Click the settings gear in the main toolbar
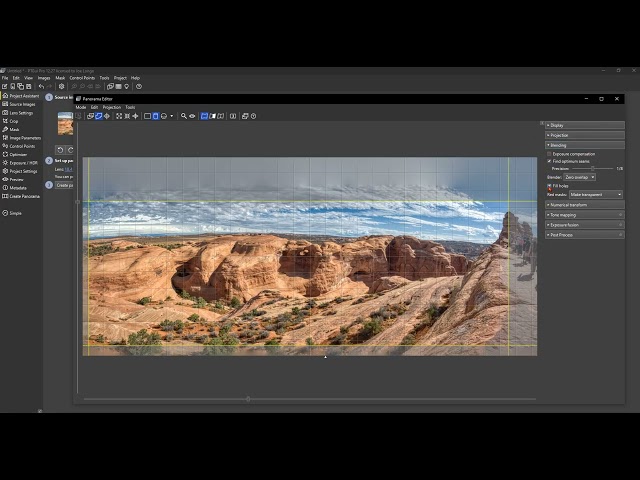Viewport: 640px width, 480px height. click(x=61, y=87)
